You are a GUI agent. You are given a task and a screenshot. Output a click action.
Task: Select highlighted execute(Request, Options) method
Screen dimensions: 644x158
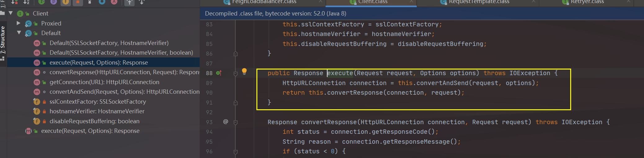103,62
